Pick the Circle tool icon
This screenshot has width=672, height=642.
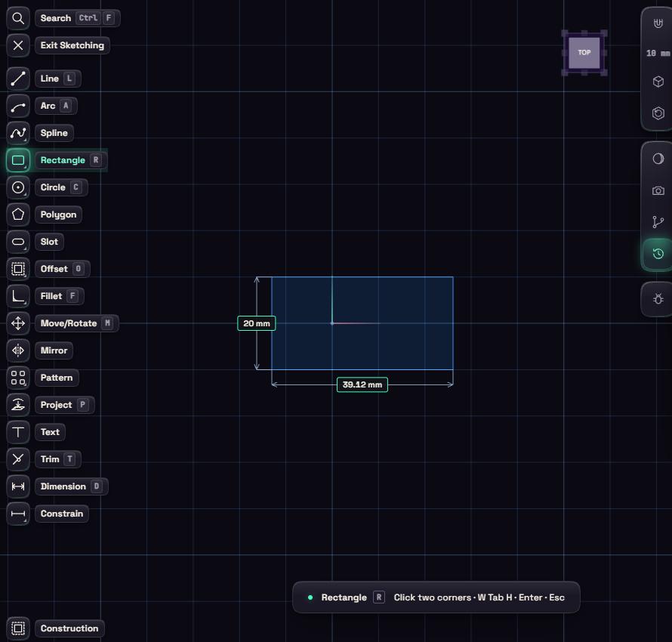coord(18,187)
